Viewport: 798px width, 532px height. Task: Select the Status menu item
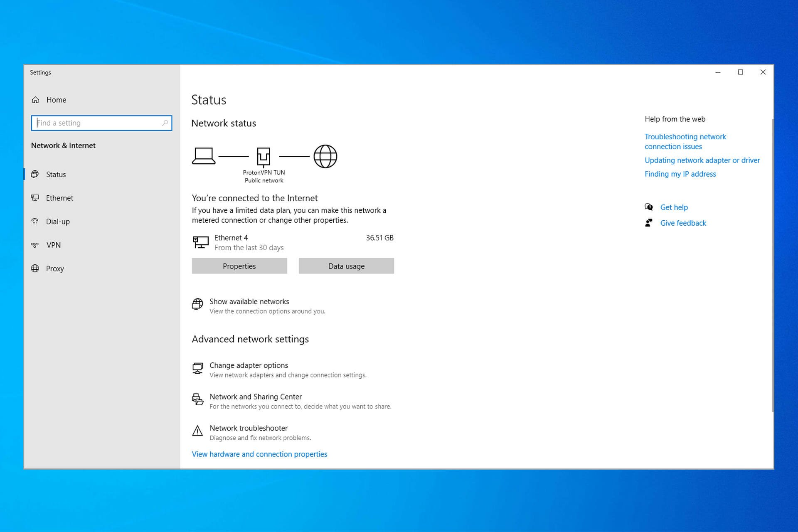click(57, 173)
